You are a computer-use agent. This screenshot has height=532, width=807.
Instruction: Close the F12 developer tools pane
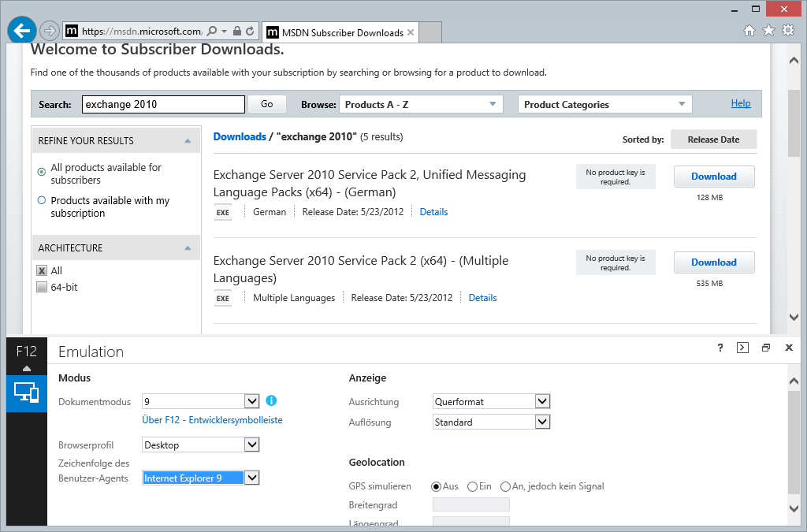788,348
